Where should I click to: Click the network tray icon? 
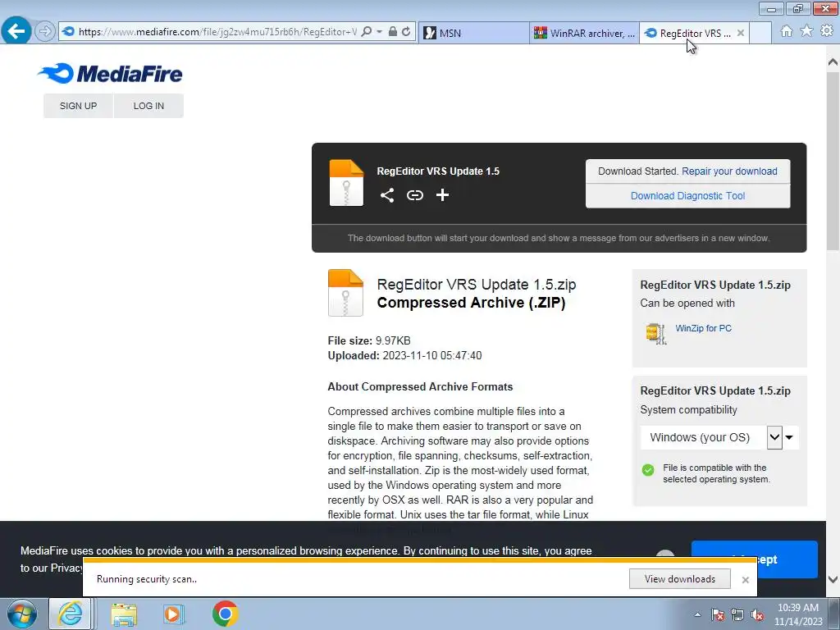[x=737, y=615]
